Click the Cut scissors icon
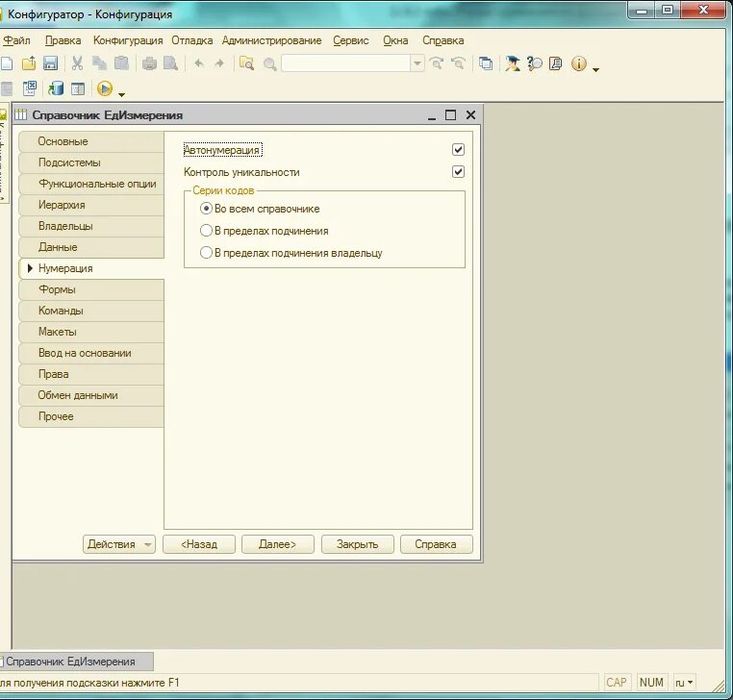Screen dimensions: 733x700 click(x=77, y=63)
